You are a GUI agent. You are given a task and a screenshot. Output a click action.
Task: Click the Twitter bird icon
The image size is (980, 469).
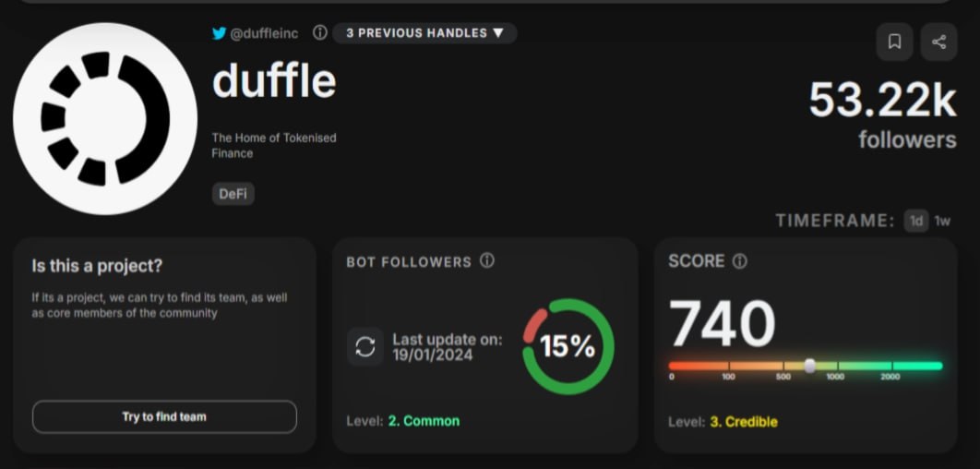point(219,33)
